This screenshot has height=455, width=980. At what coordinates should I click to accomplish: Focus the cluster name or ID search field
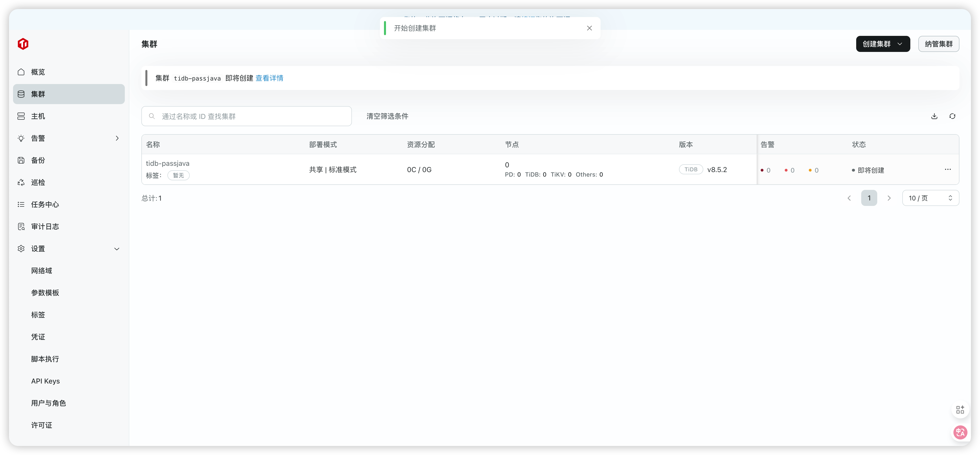(x=251, y=116)
